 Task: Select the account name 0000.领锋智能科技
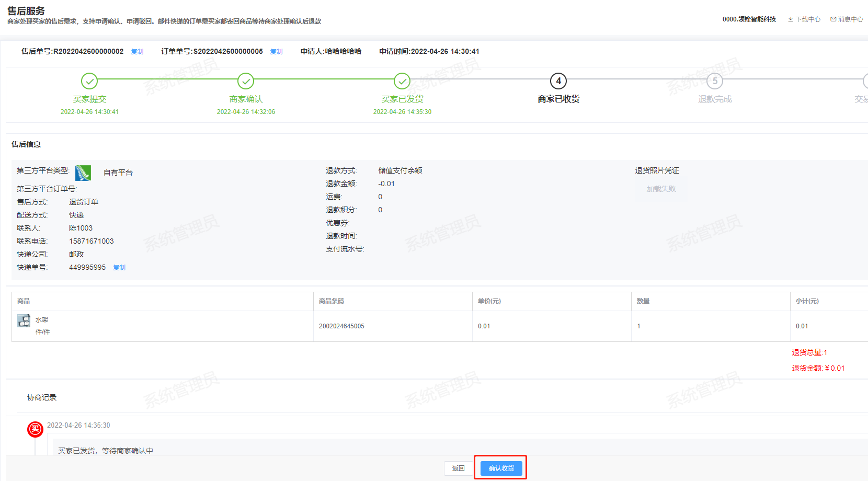point(749,19)
